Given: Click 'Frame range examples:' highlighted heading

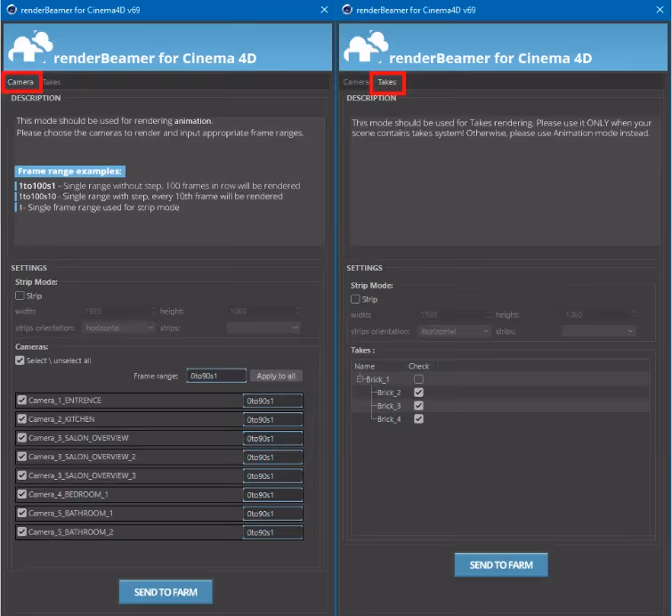Looking at the screenshot, I should (x=69, y=171).
